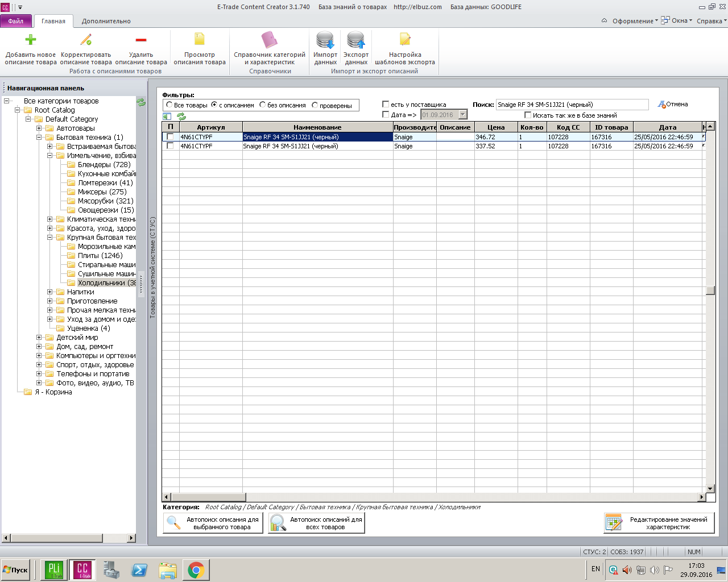This screenshot has width=728, height=582.
Task: Open the Windows Explorer folder taskbar icon
Action: [x=168, y=570]
